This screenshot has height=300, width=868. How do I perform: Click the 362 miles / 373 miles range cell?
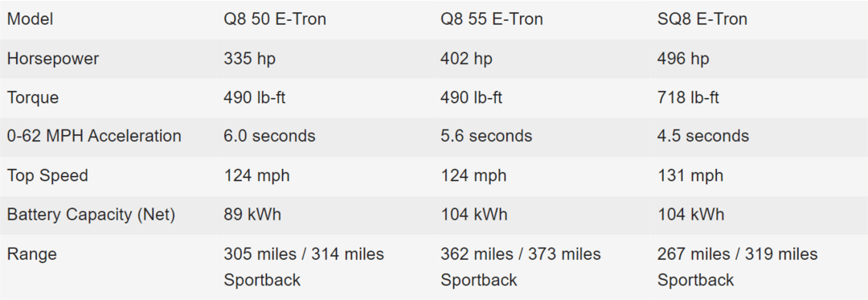coord(520,267)
